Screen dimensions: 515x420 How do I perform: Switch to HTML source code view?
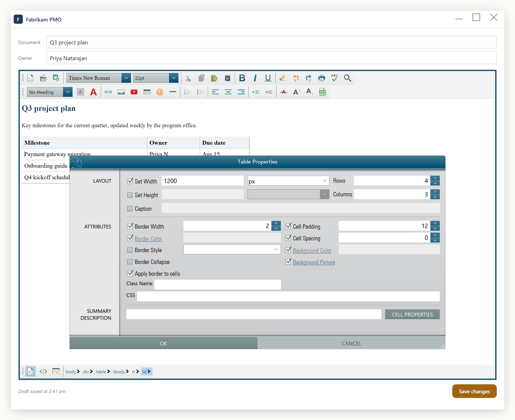pyautogui.click(x=43, y=371)
